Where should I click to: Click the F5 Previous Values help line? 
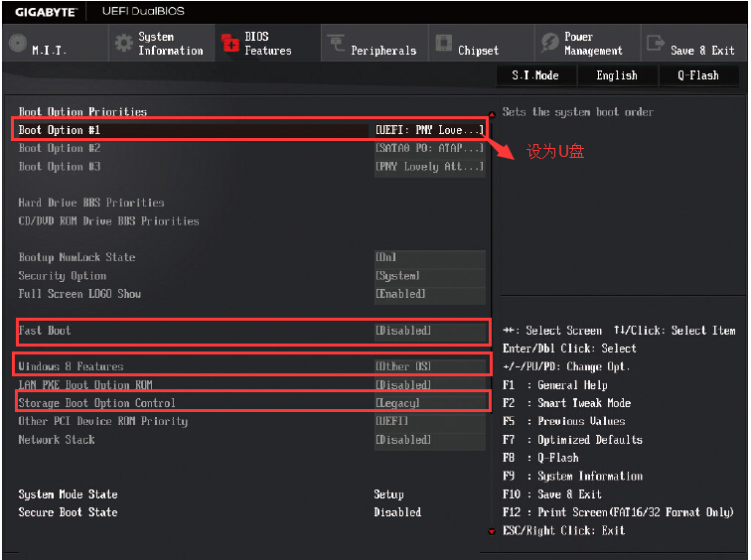click(563, 422)
